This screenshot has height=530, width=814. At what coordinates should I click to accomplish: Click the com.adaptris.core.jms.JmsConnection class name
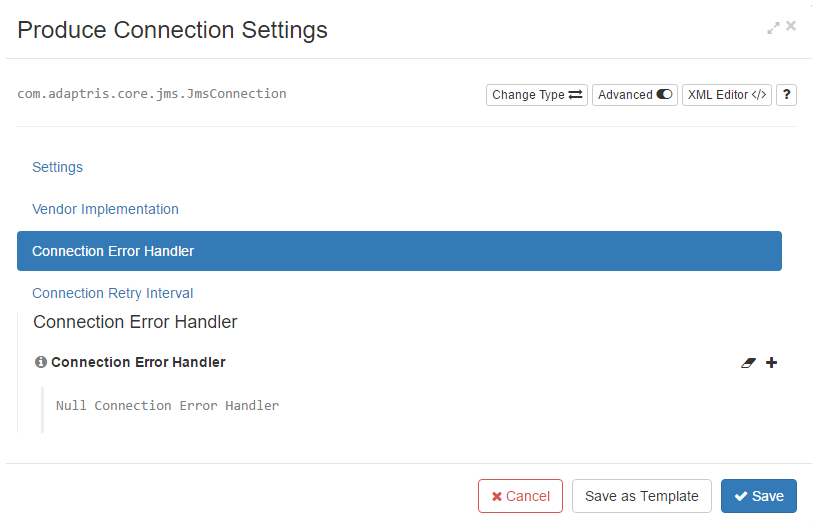click(x=152, y=94)
